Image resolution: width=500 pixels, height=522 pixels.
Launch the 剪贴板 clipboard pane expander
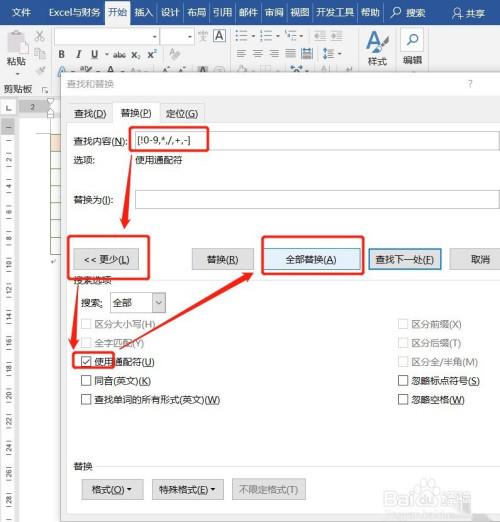point(45,90)
